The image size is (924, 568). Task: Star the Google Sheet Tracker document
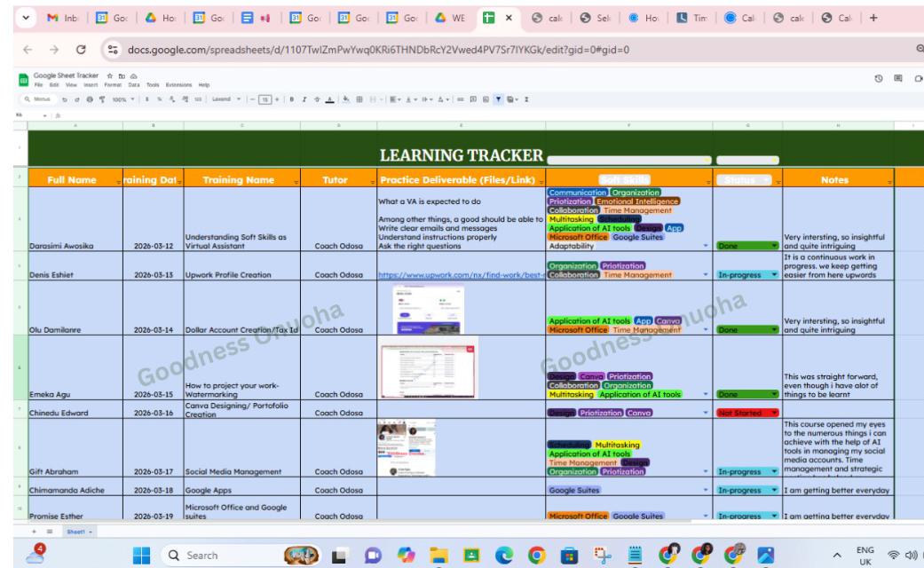coord(109,76)
